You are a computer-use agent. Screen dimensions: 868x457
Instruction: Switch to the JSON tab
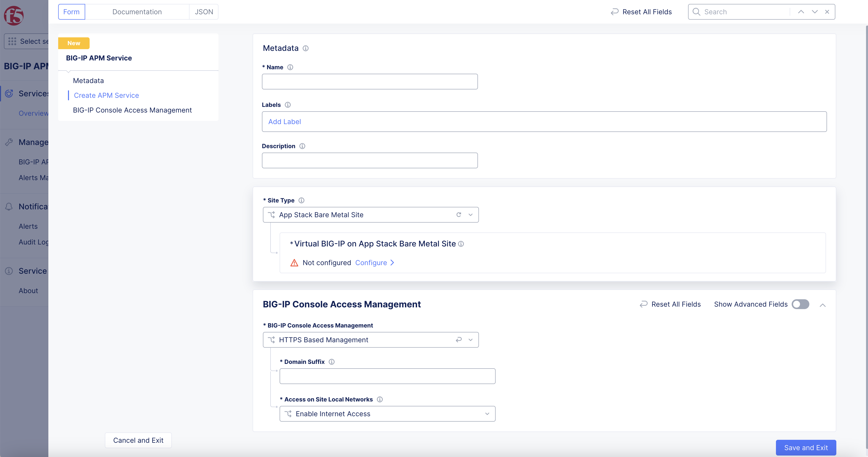(x=203, y=12)
